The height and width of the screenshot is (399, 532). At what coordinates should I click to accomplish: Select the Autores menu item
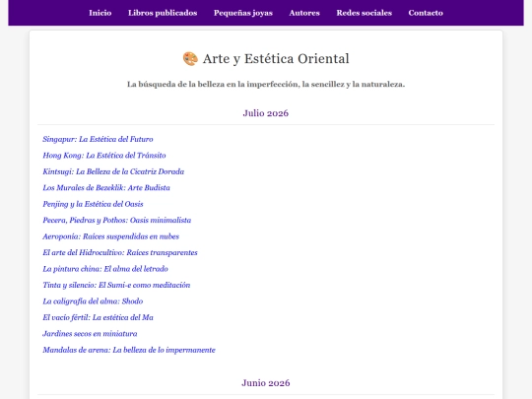click(x=304, y=13)
